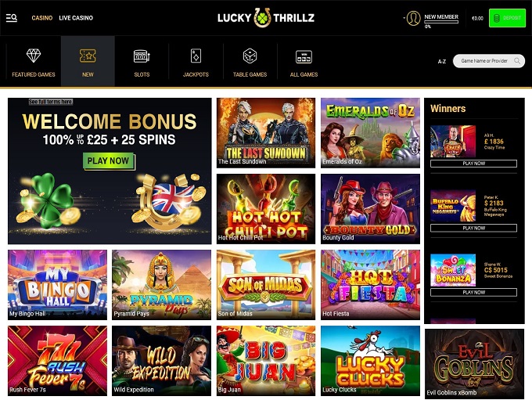Open the Slots machine icon category
Screen dimensions: 532x400
(x=142, y=56)
